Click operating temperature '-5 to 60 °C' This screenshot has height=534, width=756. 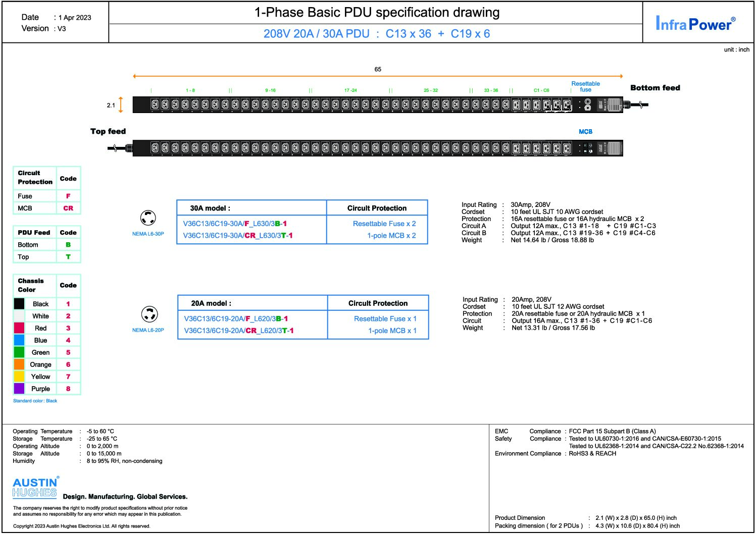coord(100,432)
